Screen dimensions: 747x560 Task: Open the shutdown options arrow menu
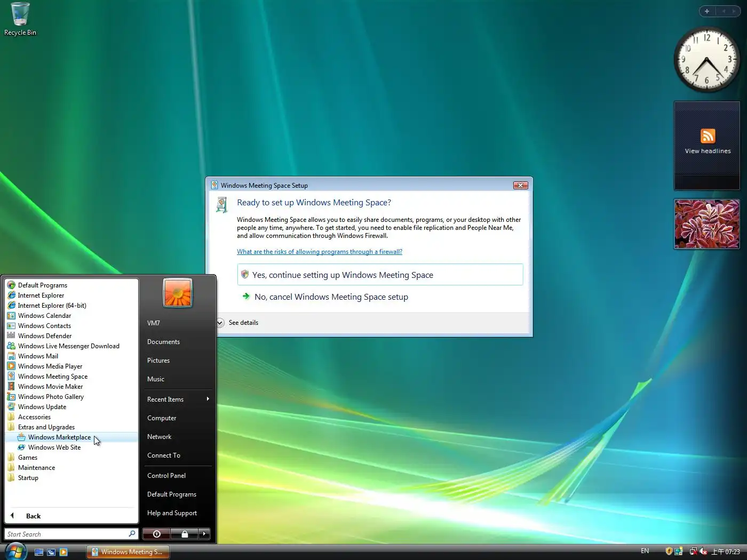click(204, 534)
